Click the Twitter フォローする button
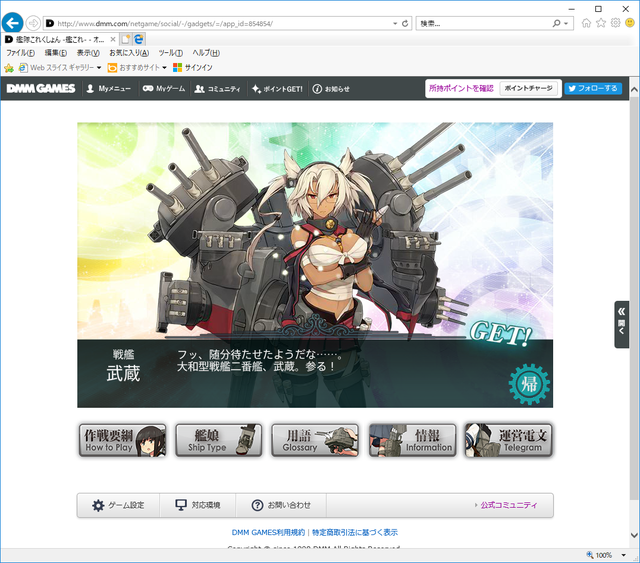This screenshot has width=640, height=563. click(593, 88)
